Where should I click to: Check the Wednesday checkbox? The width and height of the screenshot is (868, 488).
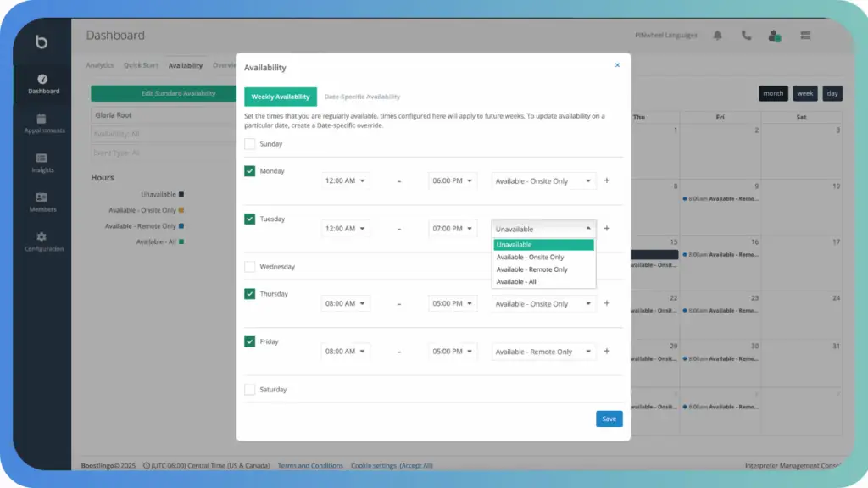click(250, 267)
